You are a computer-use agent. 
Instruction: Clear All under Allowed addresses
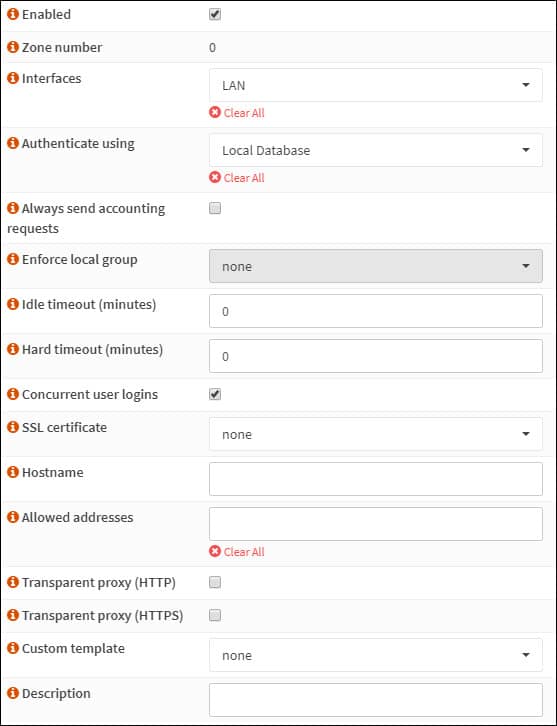237,551
